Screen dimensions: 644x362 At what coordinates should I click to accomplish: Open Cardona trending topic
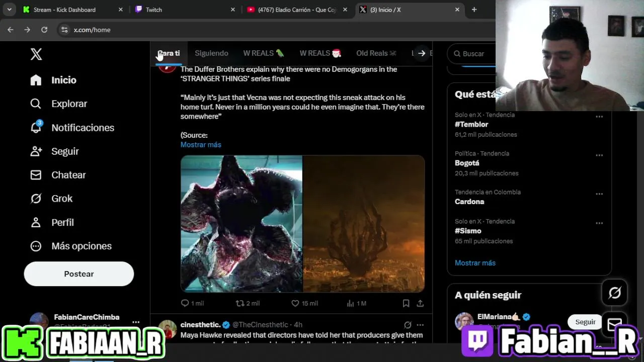click(x=469, y=202)
